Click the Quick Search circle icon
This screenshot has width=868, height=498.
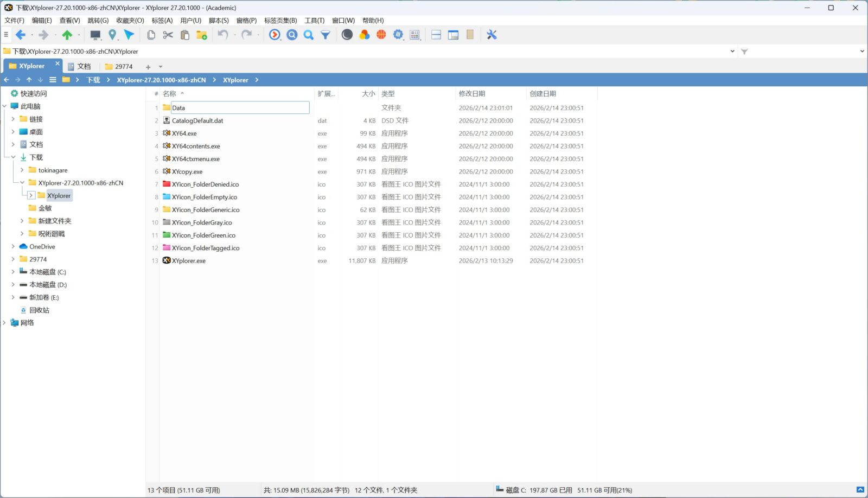pos(292,35)
